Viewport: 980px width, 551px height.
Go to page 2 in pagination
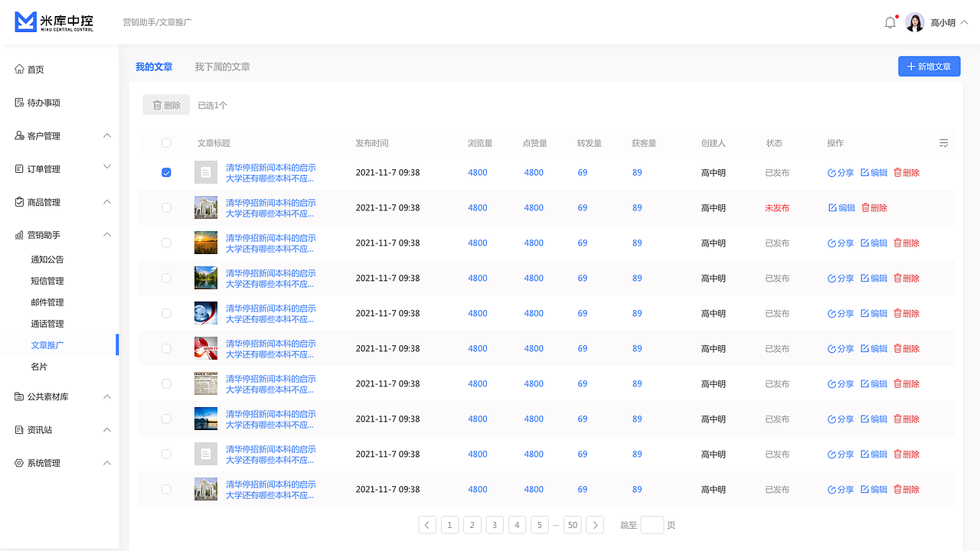[x=472, y=525]
